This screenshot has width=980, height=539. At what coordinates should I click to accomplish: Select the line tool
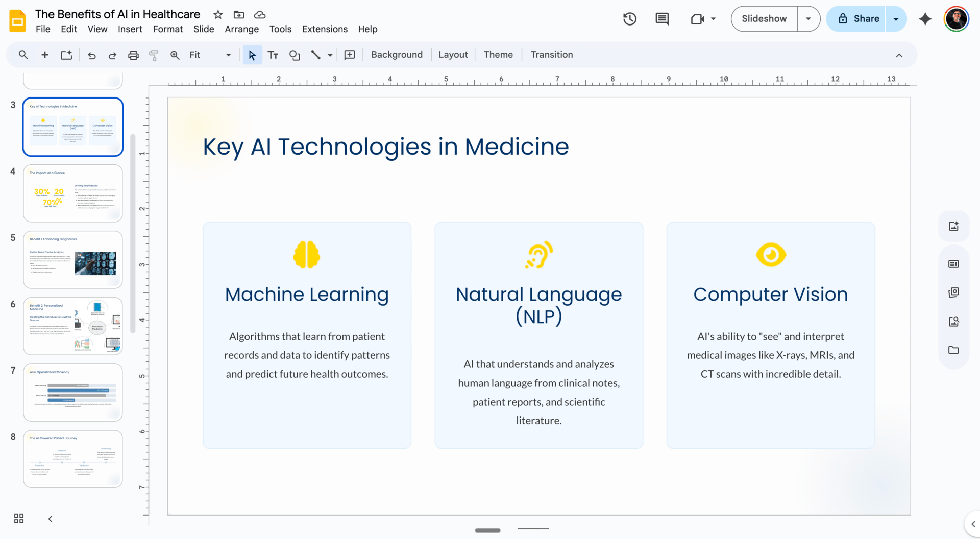pyautogui.click(x=316, y=55)
